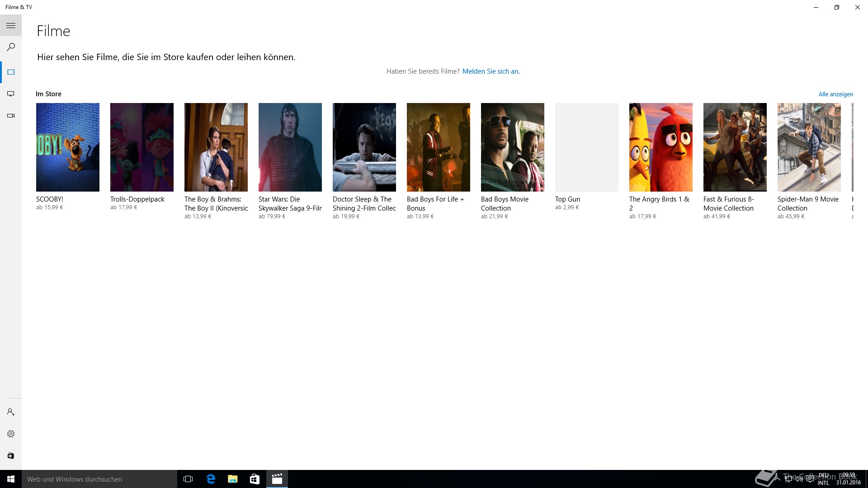Open The Angry Birds 1 & 2 poster
Screen dimensions: 868x488
pyautogui.click(x=661, y=147)
